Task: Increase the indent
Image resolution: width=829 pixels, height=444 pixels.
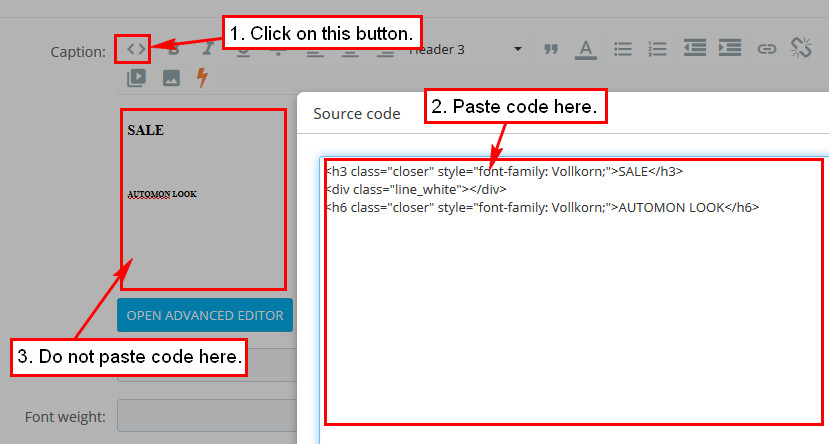Action: pyautogui.click(x=730, y=48)
